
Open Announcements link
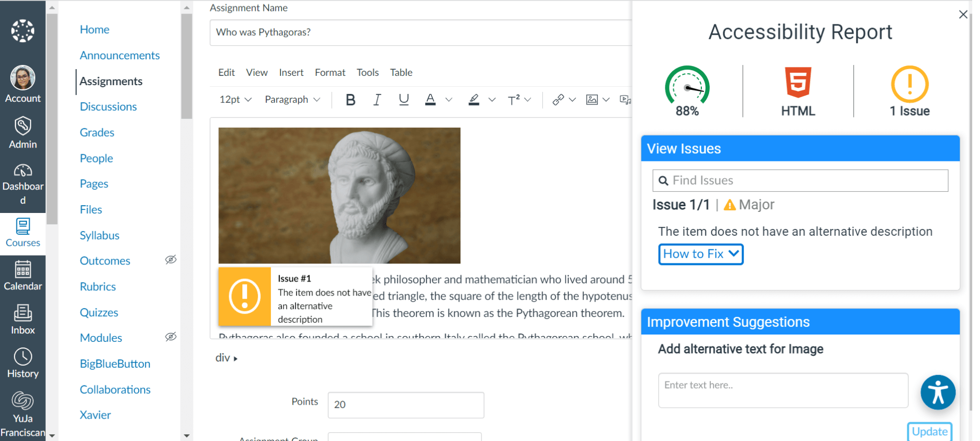coord(120,55)
